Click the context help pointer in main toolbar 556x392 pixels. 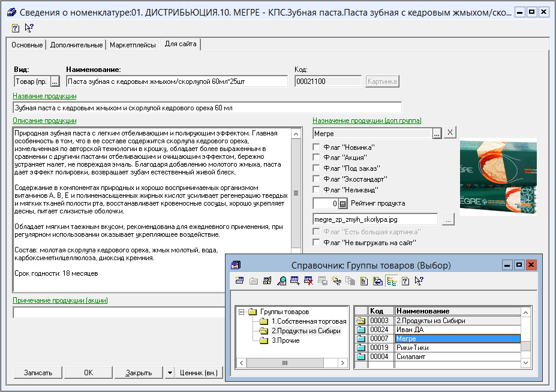[29, 28]
